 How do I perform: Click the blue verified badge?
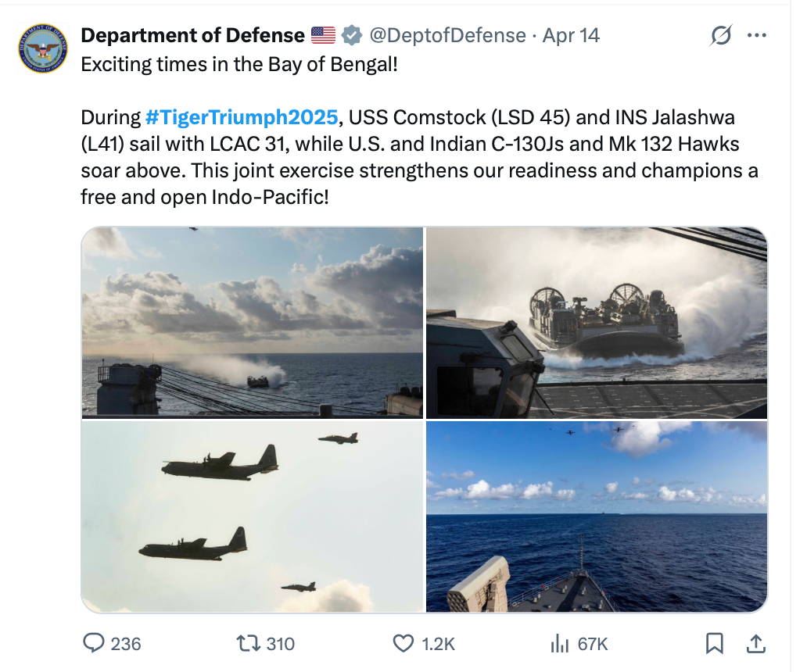tap(352, 35)
